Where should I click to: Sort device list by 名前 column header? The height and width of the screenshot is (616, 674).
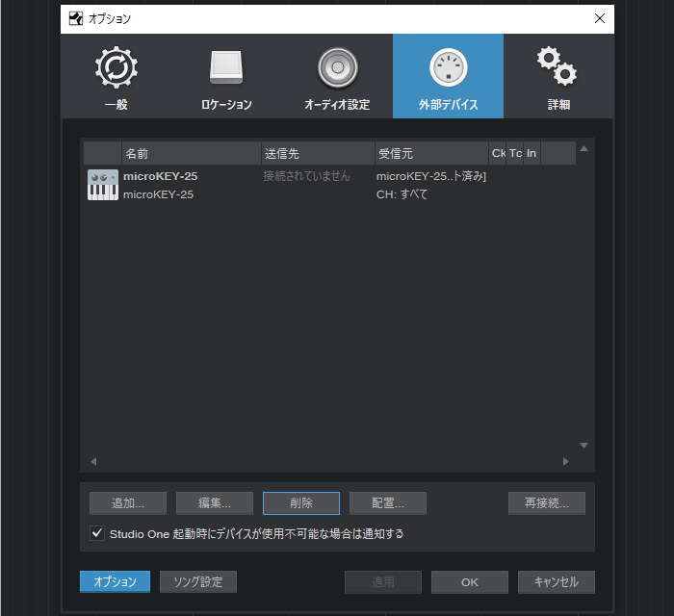tap(191, 153)
